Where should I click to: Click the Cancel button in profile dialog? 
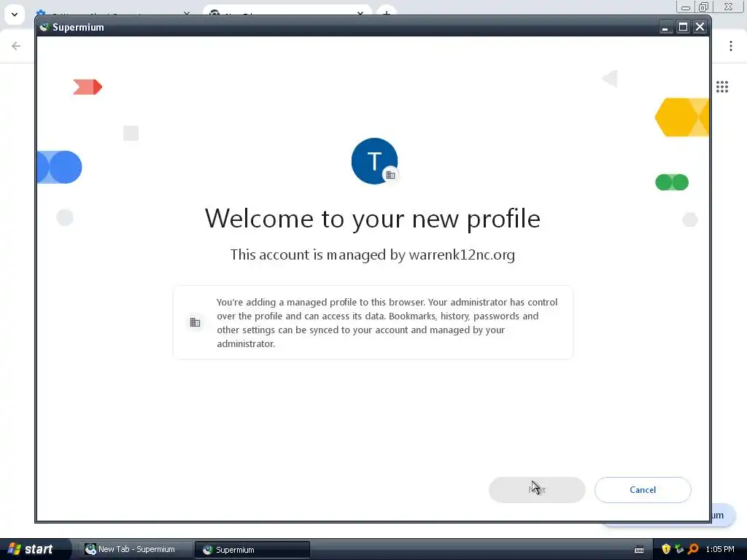point(642,489)
